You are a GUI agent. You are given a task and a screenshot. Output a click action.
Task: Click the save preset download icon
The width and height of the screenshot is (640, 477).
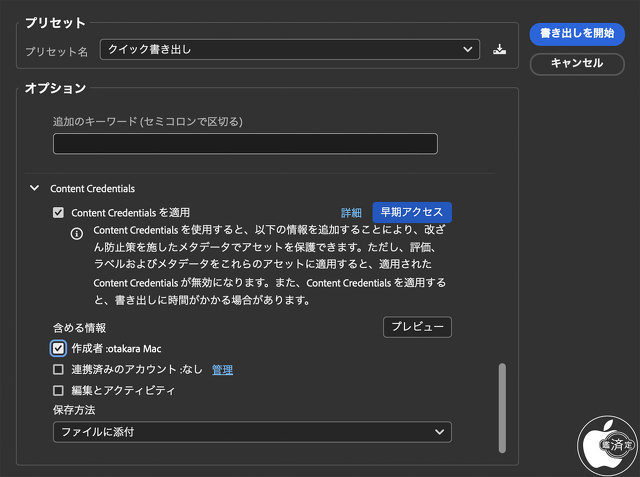499,49
